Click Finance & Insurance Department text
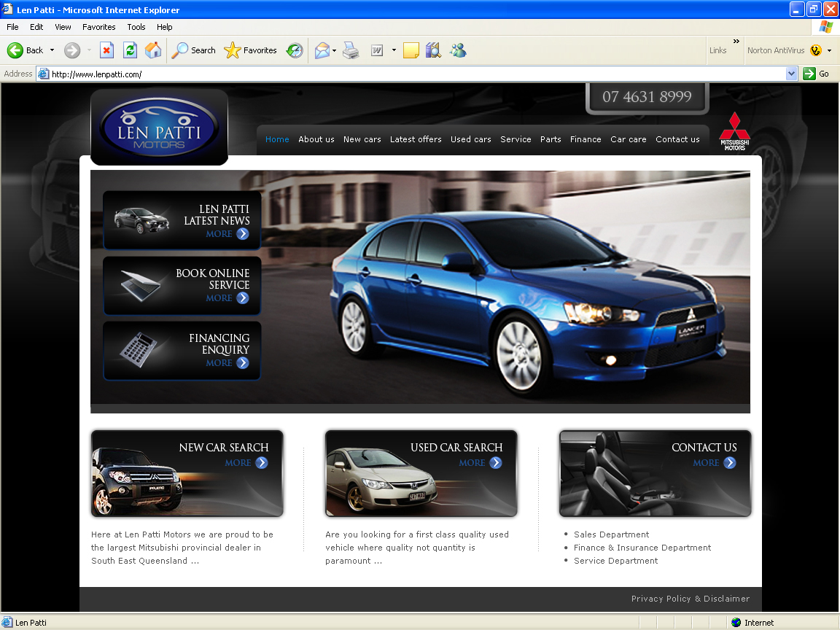 pyautogui.click(x=642, y=548)
